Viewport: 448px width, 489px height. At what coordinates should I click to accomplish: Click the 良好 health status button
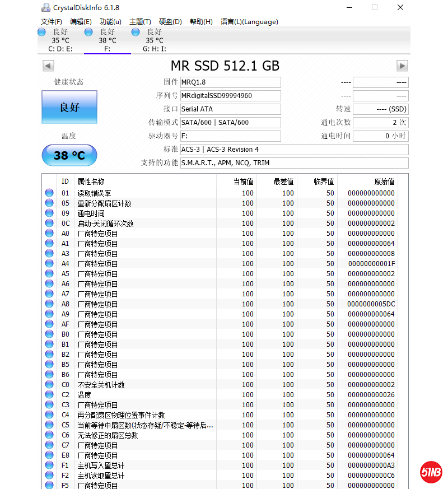coord(69,107)
